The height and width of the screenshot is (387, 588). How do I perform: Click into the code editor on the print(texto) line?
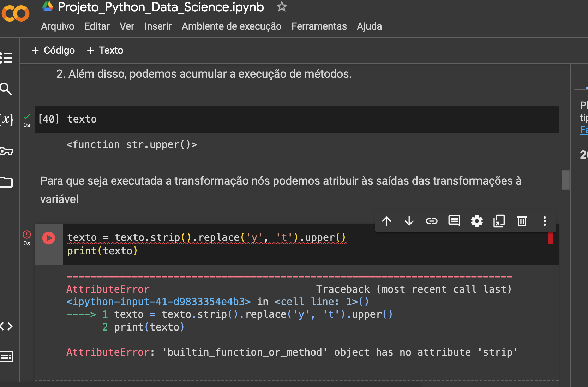[x=102, y=251]
